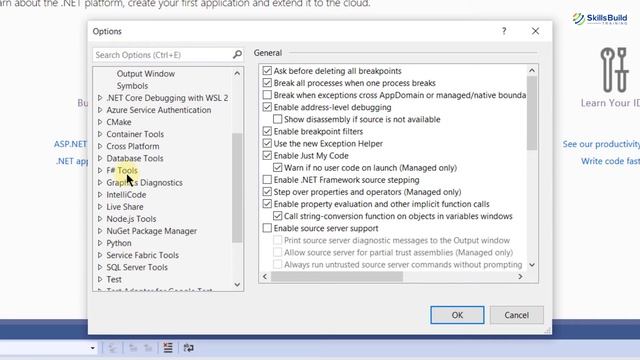The height and width of the screenshot is (360, 640).
Task: Toggle Ask before deleting all breakpoints
Action: click(x=267, y=71)
